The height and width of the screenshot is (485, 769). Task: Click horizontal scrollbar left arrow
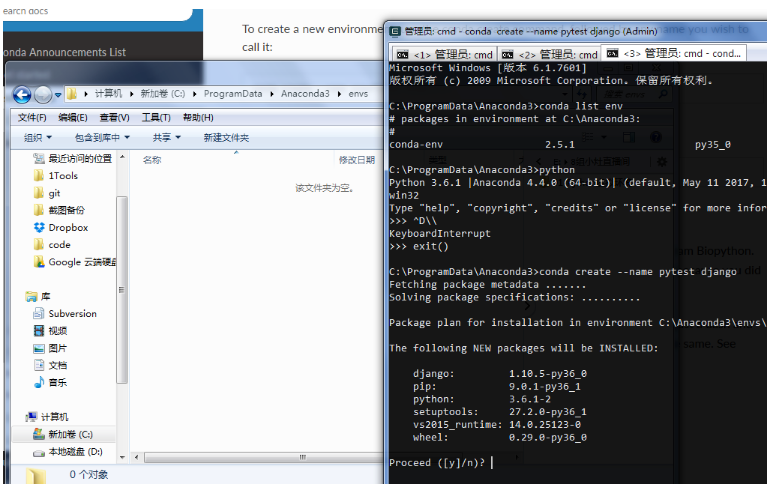pos(136,457)
